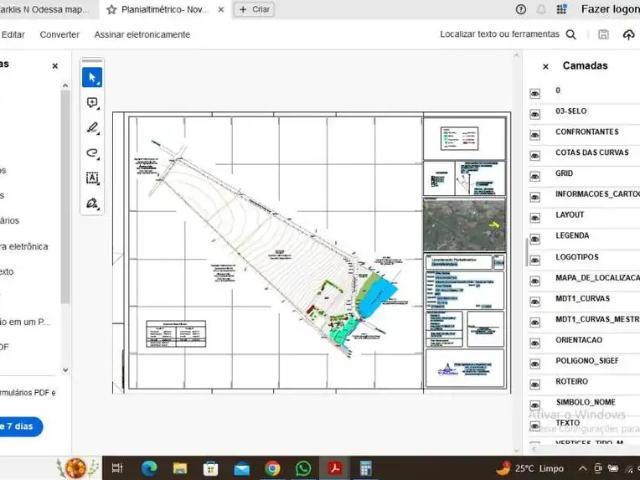Click Fazer logon link
Image resolution: width=640 pixels, height=480 pixels.
tap(611, 9)
